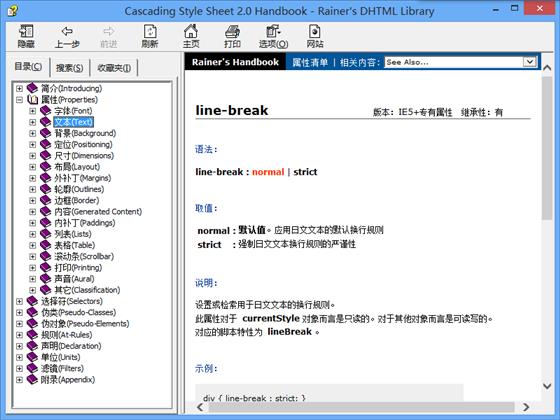Viewport: 560px width, 420px height.
Task: Click the purple book icon beside 背景(Background)
Action: (46, 133)
